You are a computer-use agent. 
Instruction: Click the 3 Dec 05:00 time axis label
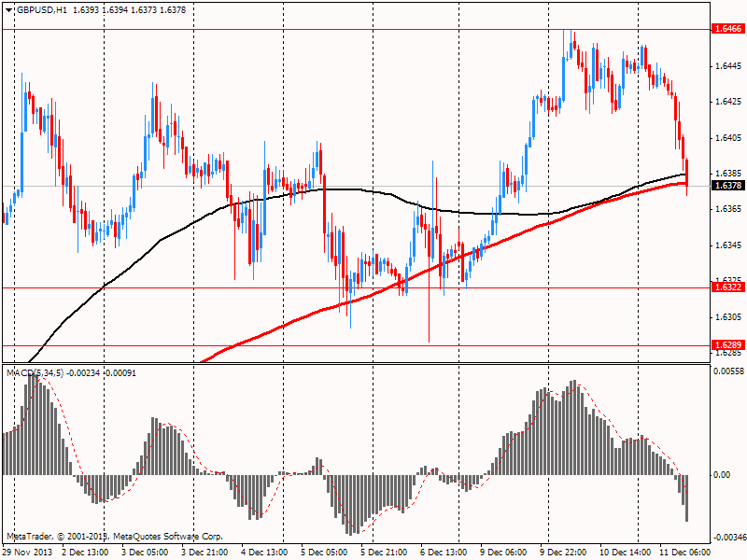click(x=146, y=553)
